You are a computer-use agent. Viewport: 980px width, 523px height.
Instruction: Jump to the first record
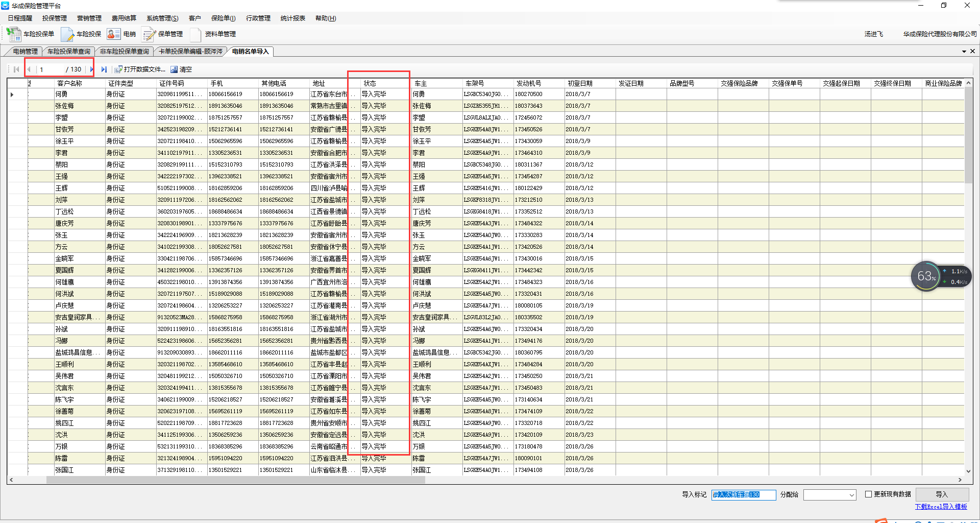[x=16, y=69]
